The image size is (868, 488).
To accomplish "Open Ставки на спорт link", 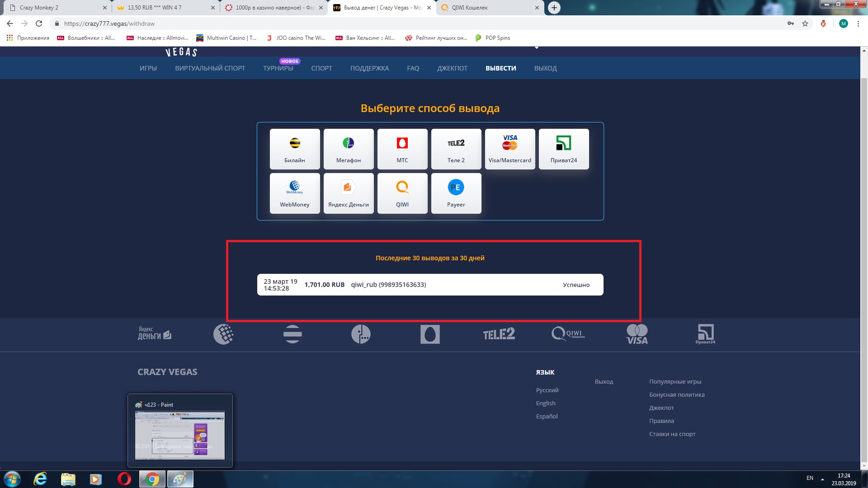I will point(672,434).
